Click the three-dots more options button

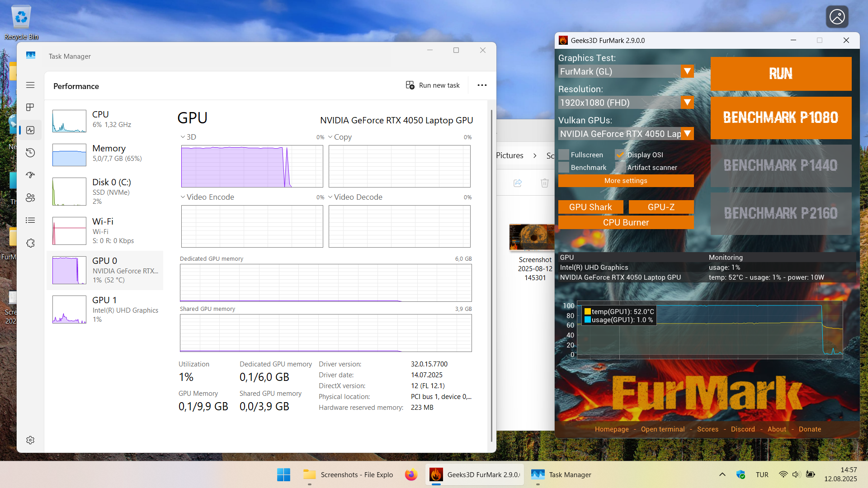[x=482, y=85]
